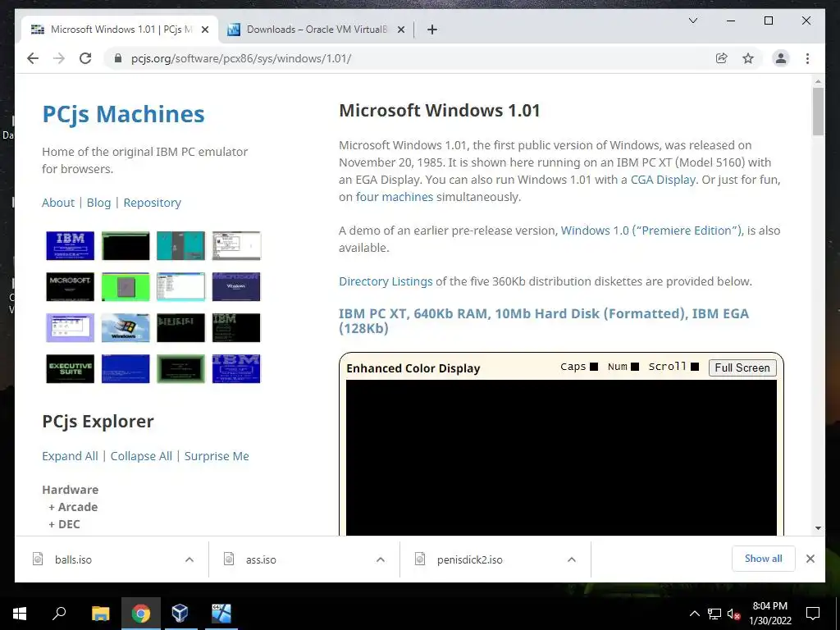The height and width of the screenshot is (630, 840).
Task: Click Expand All in PCjs Explorer
Action: pos(71,456)
